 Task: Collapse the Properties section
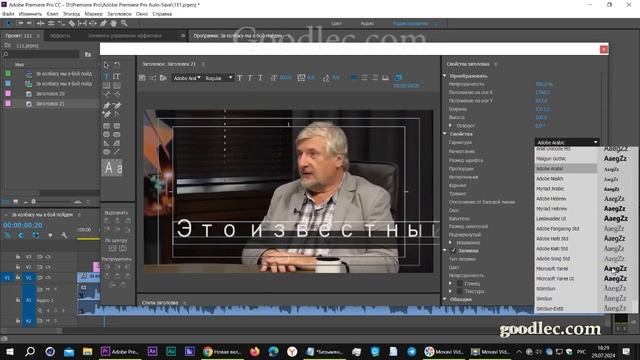[445, 133]
